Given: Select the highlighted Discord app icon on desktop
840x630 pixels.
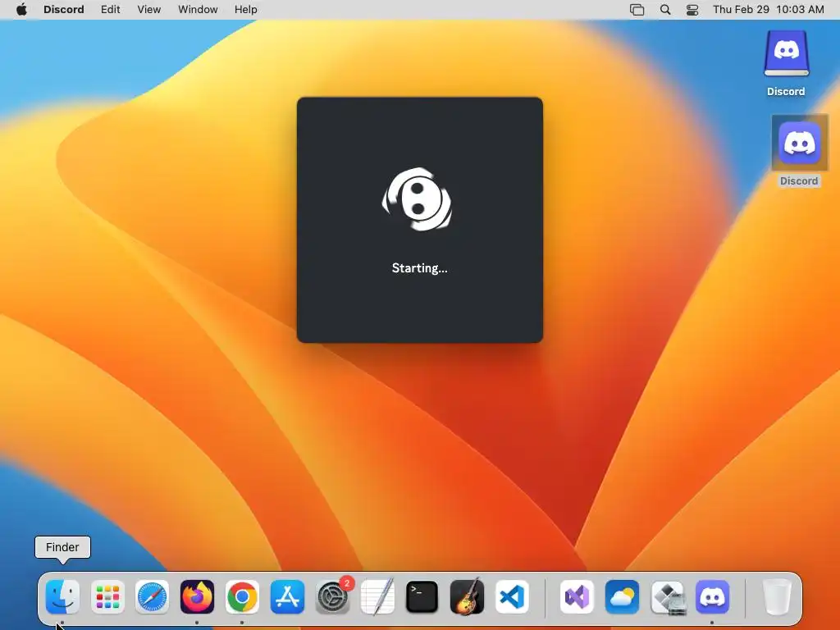Looking at the screenshot, I should point(799,143).
